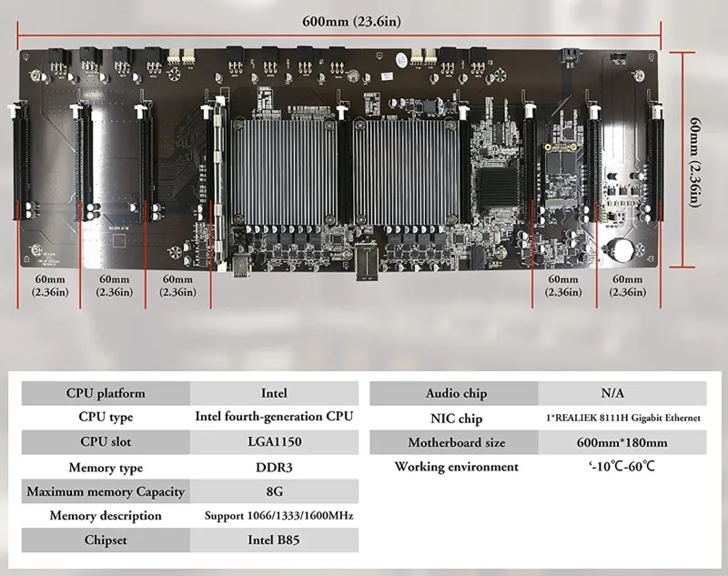The width and height of the screenshot is (728, 576).
Task: Select the 600mm*180mm motherboard size value
Action: click(623, 442)
